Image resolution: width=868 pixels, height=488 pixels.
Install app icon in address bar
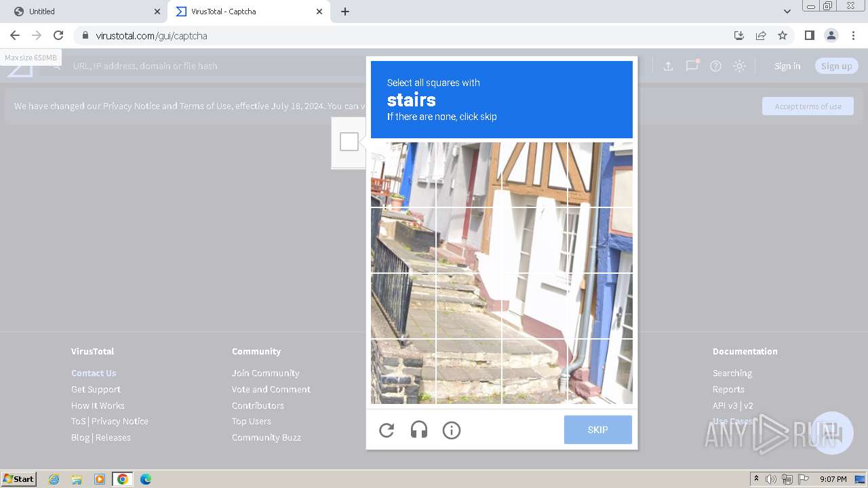(739, 35)
